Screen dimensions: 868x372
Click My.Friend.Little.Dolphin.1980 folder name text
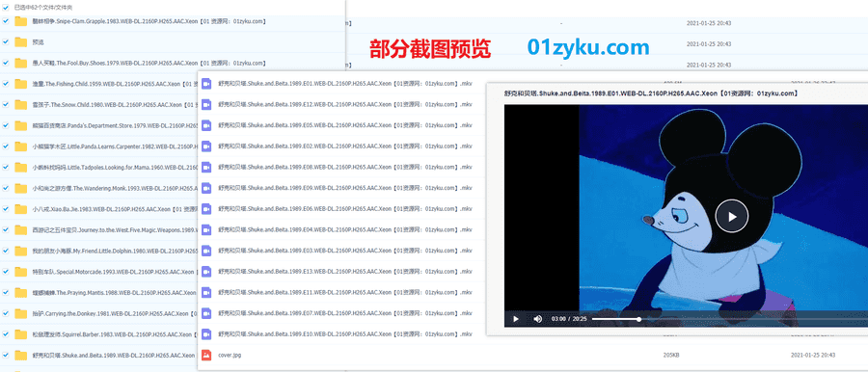115,251
